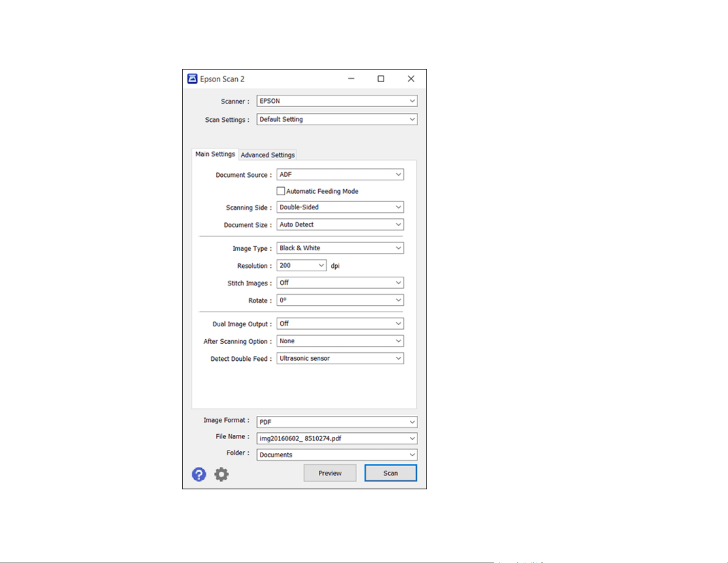Enable Automatic Feeding Mode checkbox
The image size is (728, 563).
(281, 191)
